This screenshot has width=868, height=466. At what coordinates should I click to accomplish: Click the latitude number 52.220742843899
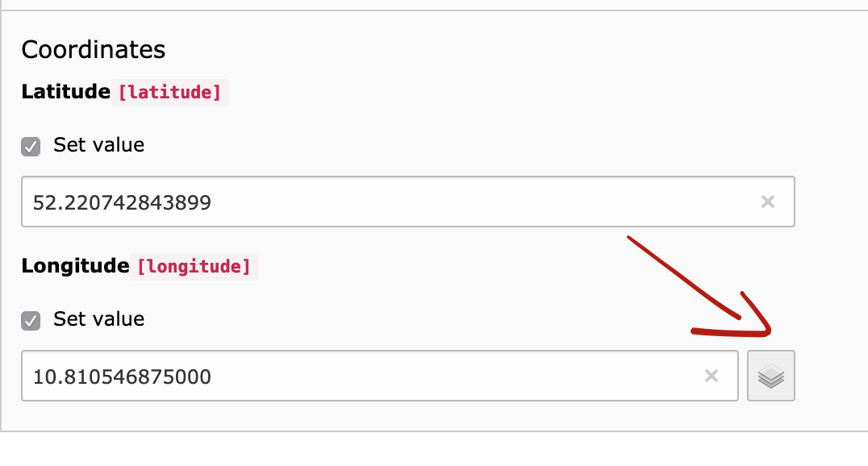[x=122, y=202]
